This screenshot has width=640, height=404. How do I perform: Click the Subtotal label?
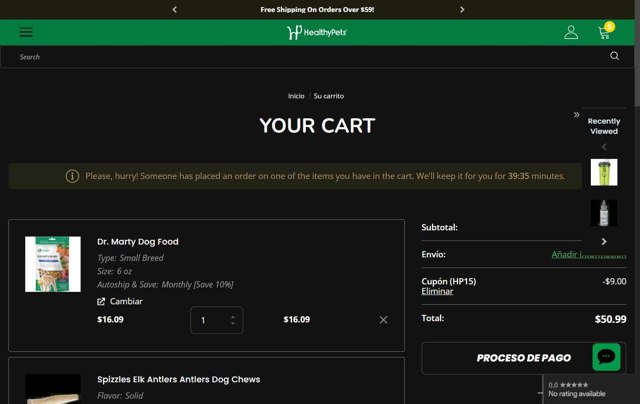(x=439, y=227)
